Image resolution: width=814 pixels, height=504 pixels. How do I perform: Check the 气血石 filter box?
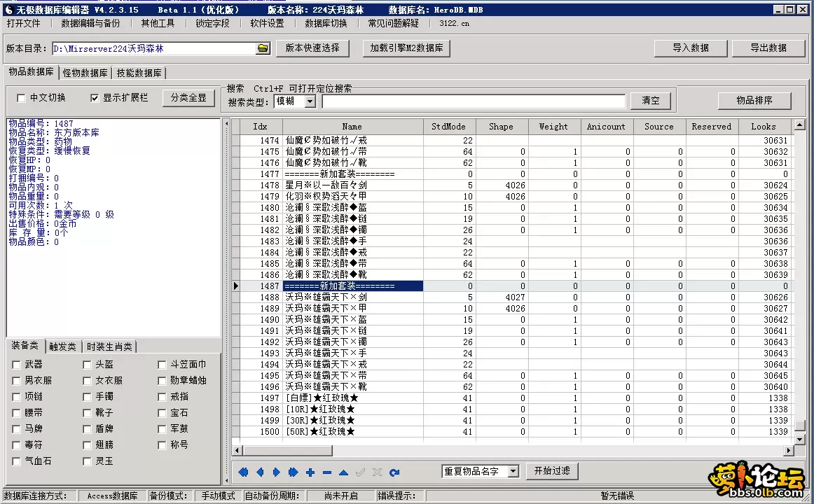16,461
